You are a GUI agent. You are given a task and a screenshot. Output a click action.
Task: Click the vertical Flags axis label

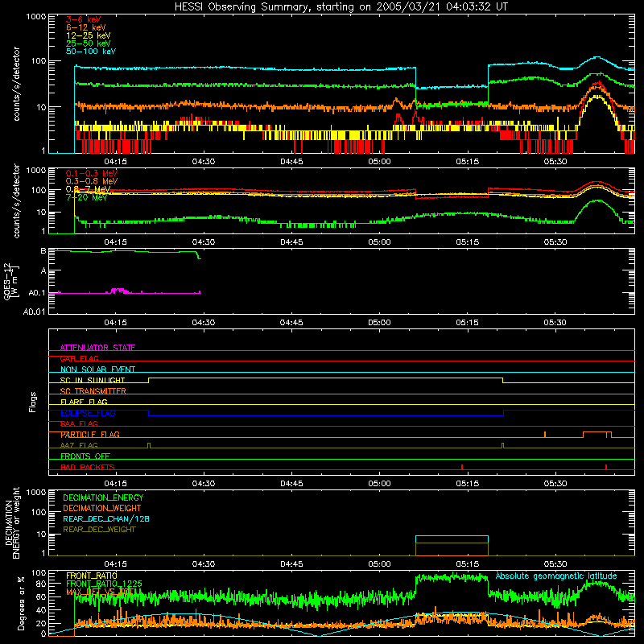(x=33, y=402)
